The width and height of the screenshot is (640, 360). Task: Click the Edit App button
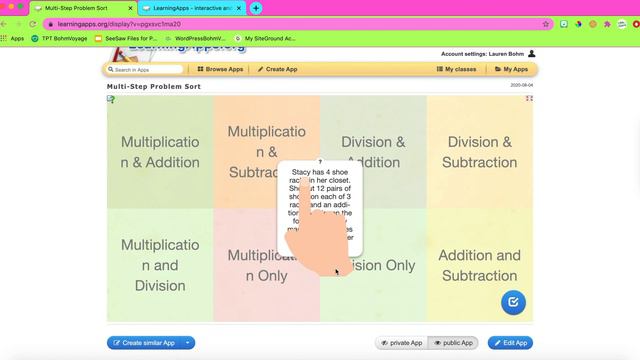pyautogui.click(x=510, y=343)
